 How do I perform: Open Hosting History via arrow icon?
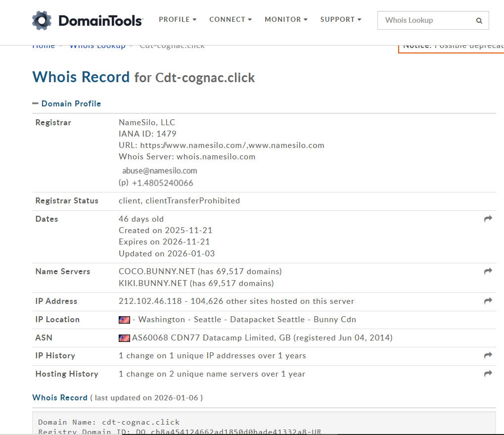coord(488,374)
